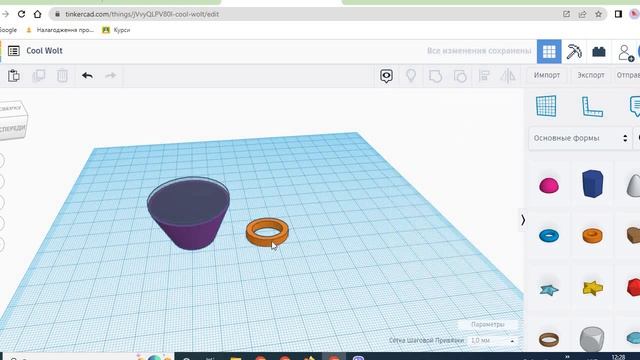Pick the dark blue polygon shape

pos(592,184)
